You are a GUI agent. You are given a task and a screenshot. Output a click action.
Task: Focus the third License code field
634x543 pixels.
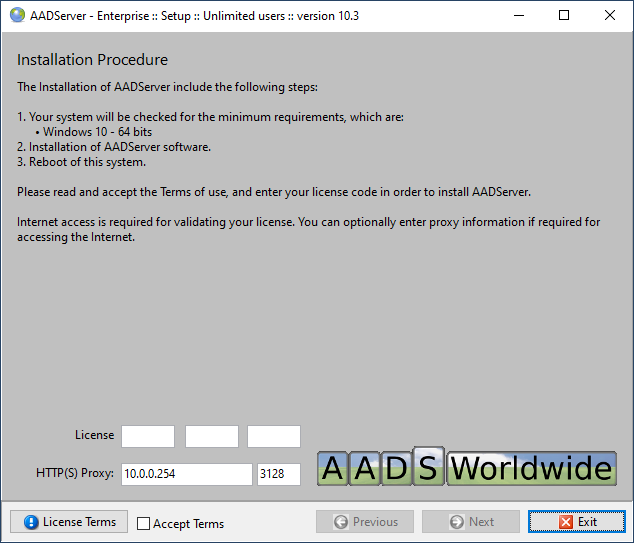pyautogui.click(x=274, y=436)
